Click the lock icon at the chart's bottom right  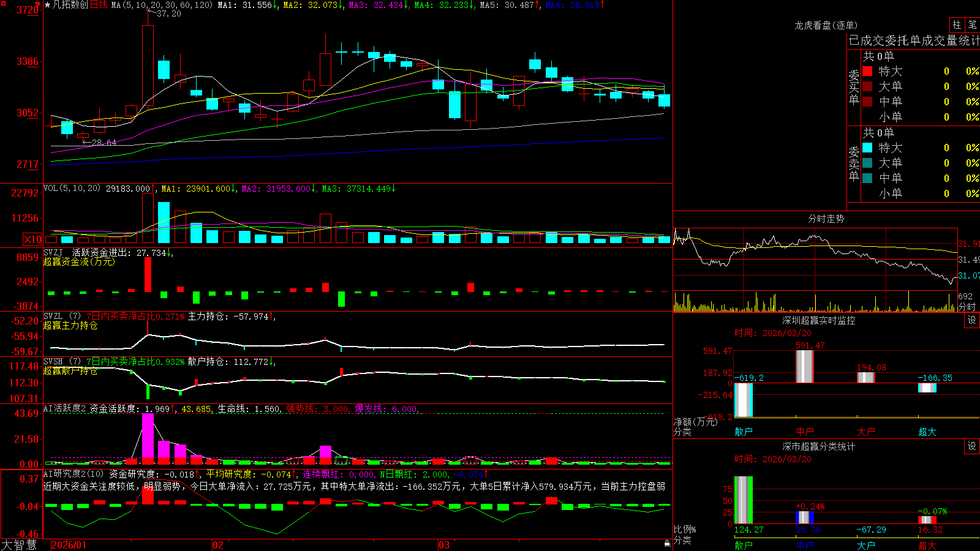click(667, 543)
